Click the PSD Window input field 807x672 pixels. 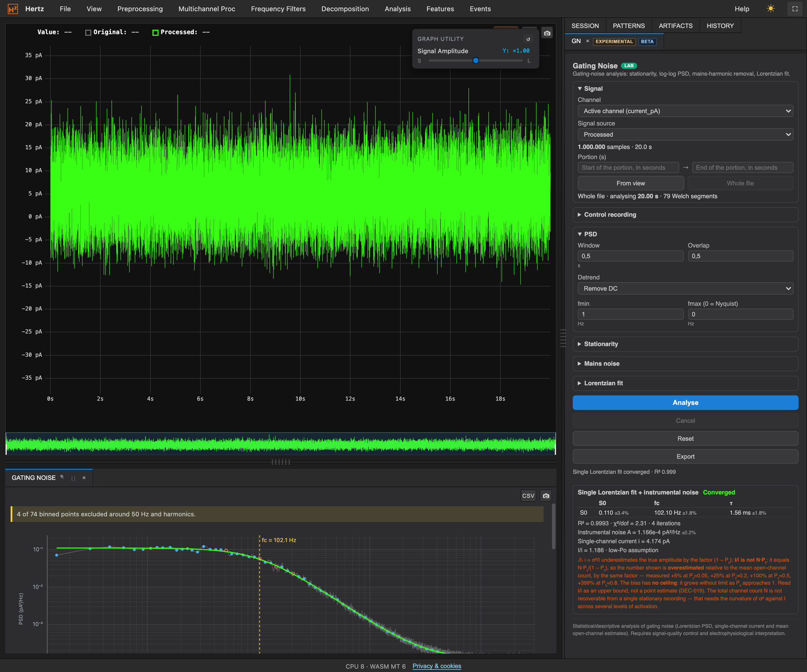(x=630, y=256)
